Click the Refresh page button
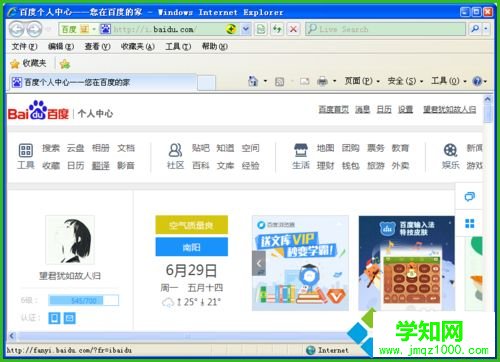The image size is (500, 362). pos(277,29)
